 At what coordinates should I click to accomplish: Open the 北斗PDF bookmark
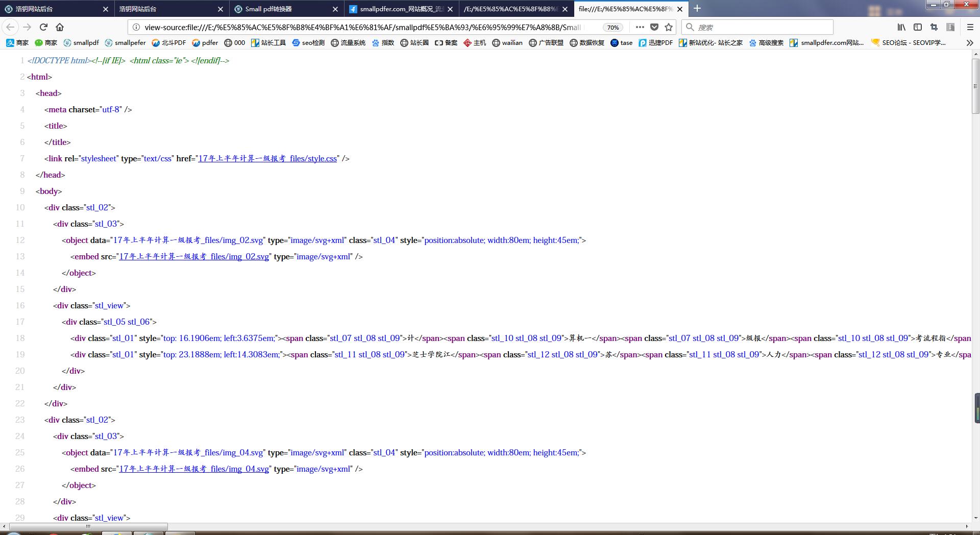point(168,43)
